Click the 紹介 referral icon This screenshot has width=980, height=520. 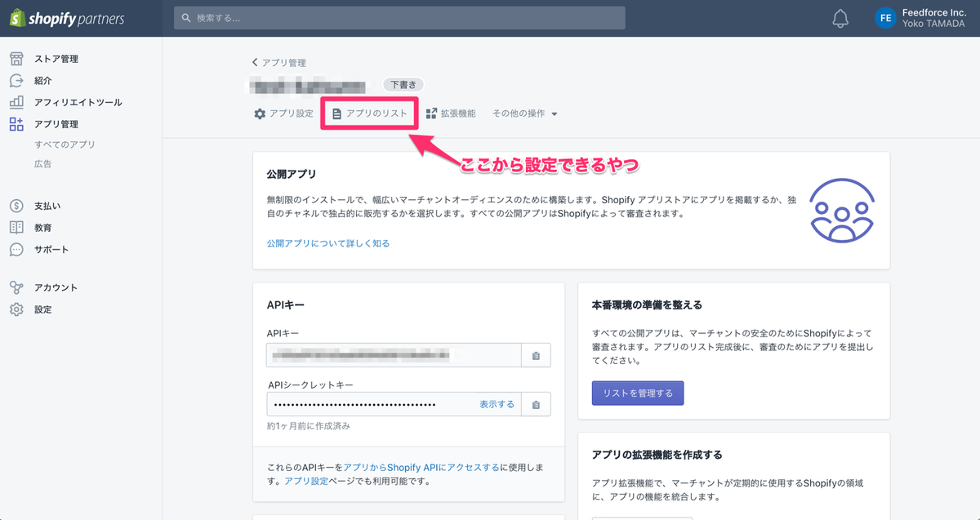pyautogui.click(x=16, y=81)
